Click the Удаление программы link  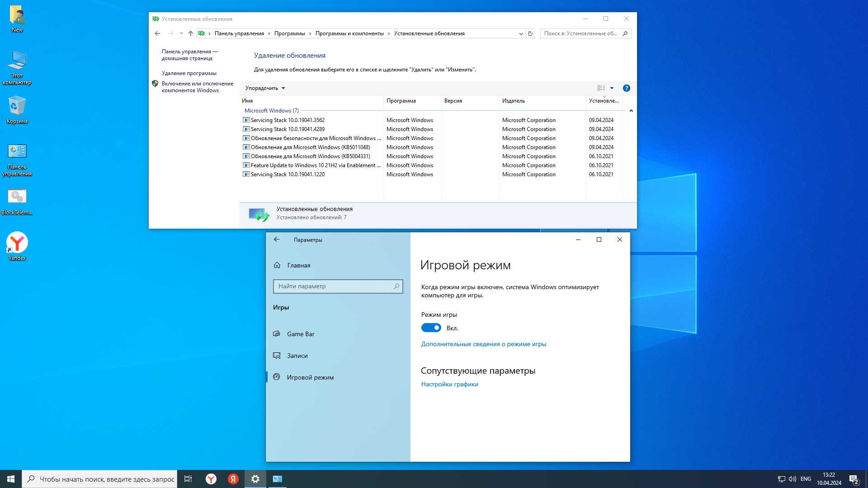189,73
